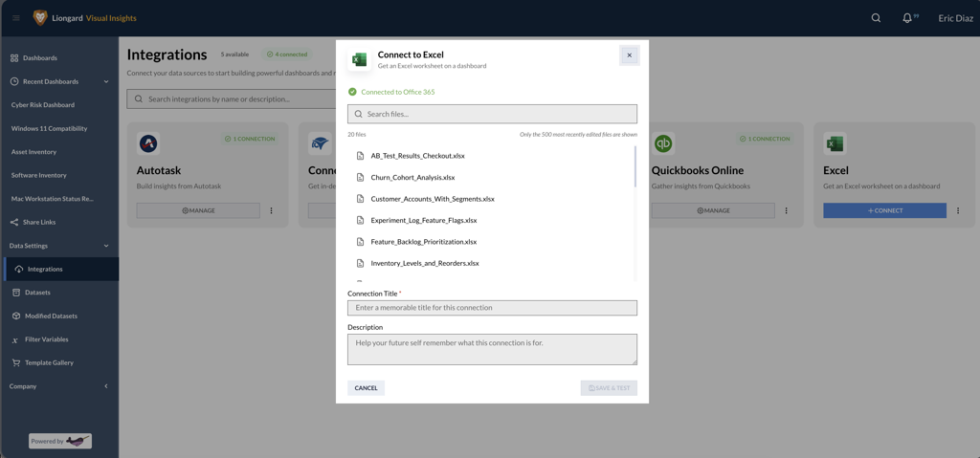Image resolution: width=980 pixels, height=458 pixels.
Task: Open Excel card three-dot menu
Action: 958,210
